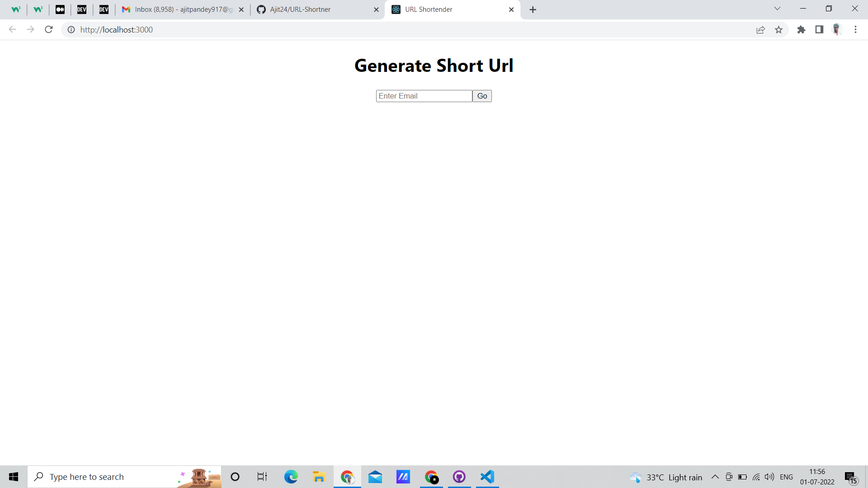The image size is (868, 488).
Task: Expand the tab search dropdown
Action: 777,9
